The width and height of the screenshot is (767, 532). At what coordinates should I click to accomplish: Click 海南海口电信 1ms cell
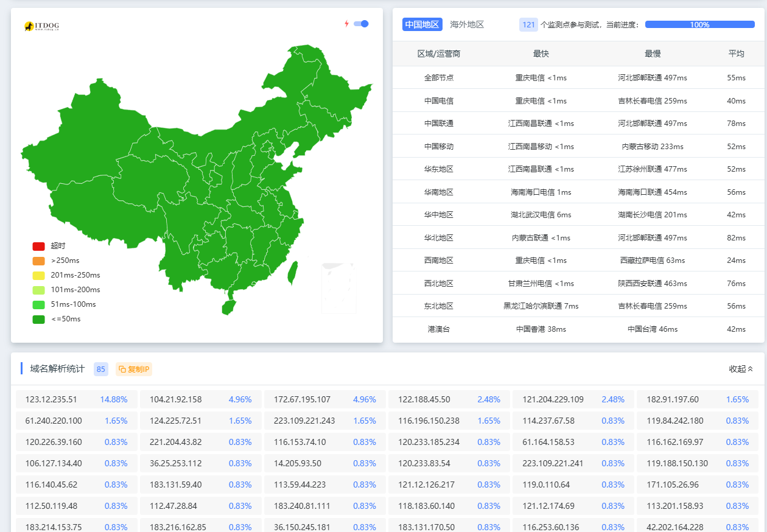[541, 192]
